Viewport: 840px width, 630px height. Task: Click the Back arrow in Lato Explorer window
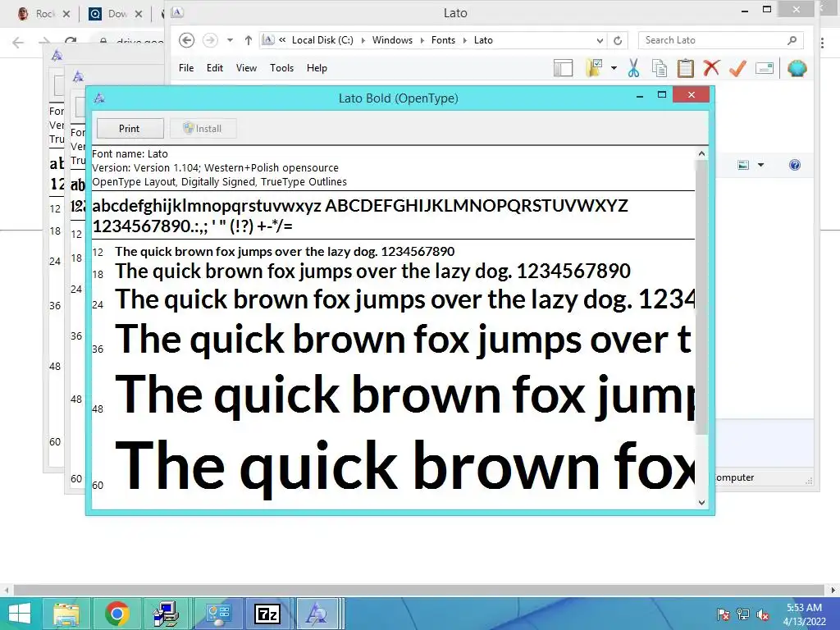[x=186, y=40]
